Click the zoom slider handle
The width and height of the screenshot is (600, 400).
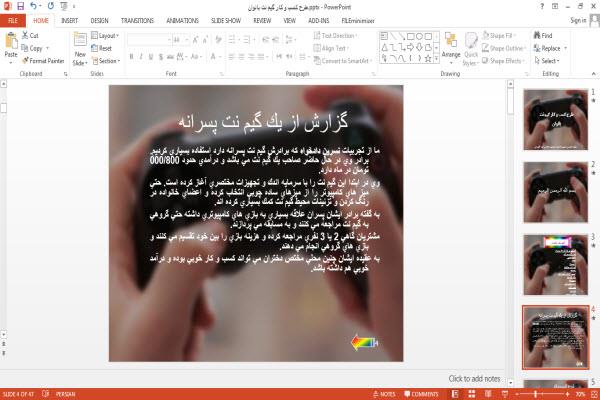click(x=535, y=394)
